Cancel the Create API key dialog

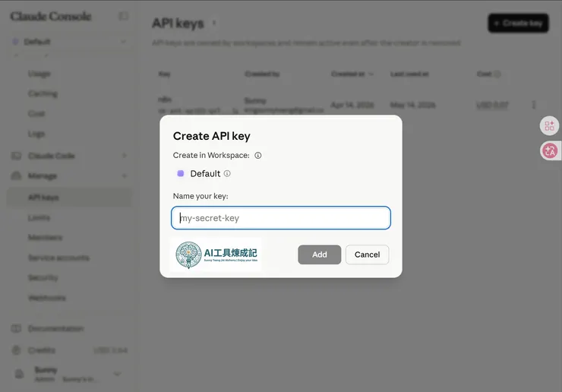(x=367, y=254)
